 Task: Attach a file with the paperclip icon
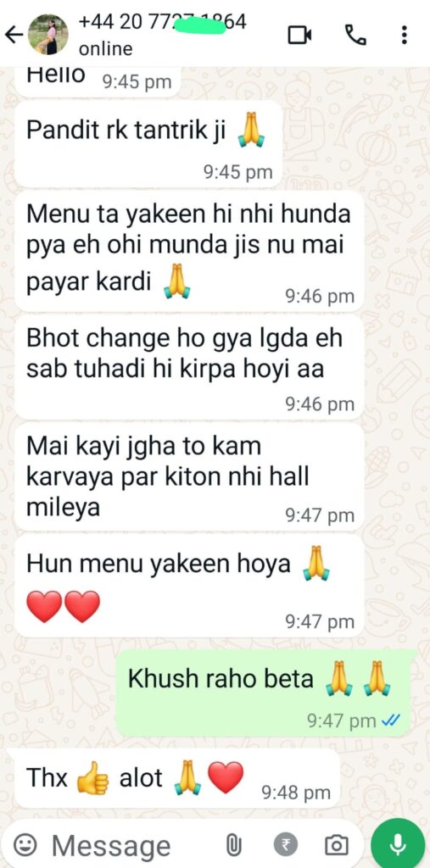click(233, 845)
